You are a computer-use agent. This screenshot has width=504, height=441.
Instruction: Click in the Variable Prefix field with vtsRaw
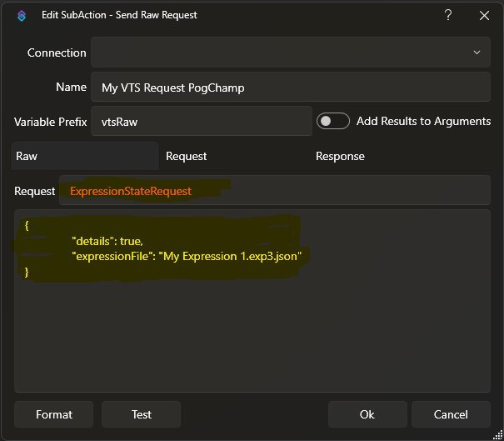click(x=200, y=121)
